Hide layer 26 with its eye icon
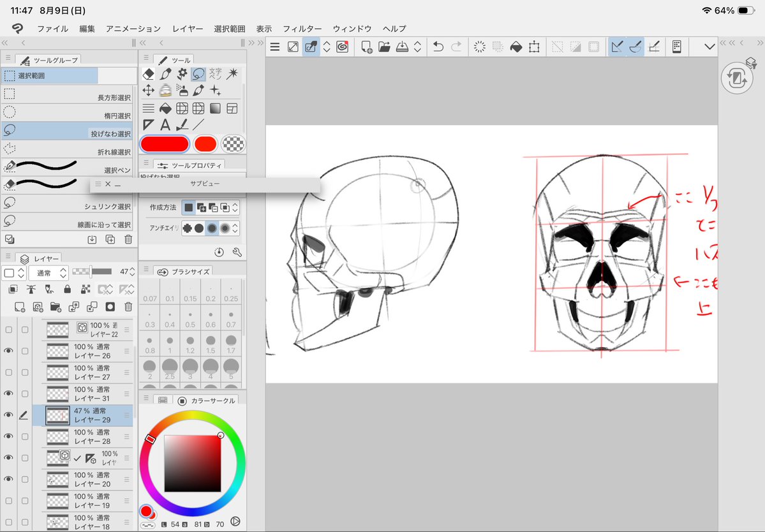 tap(8, 351)
